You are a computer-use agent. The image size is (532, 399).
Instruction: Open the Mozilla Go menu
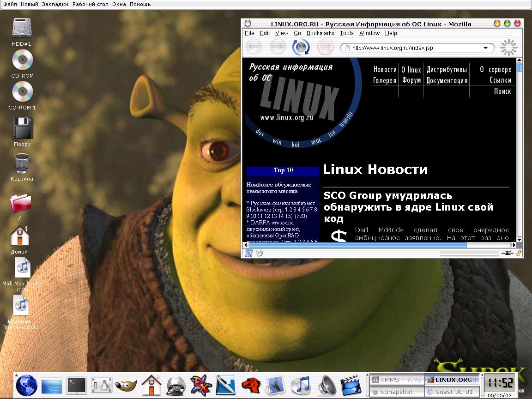[x=297, y=33]
